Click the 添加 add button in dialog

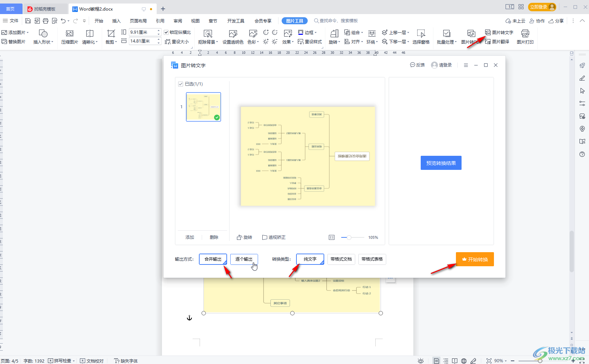(190, 237)
